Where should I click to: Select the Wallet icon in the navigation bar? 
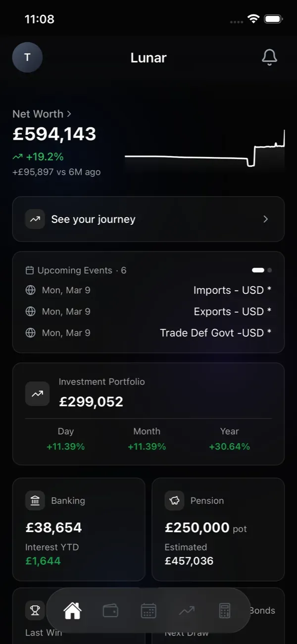click(110, 611)
